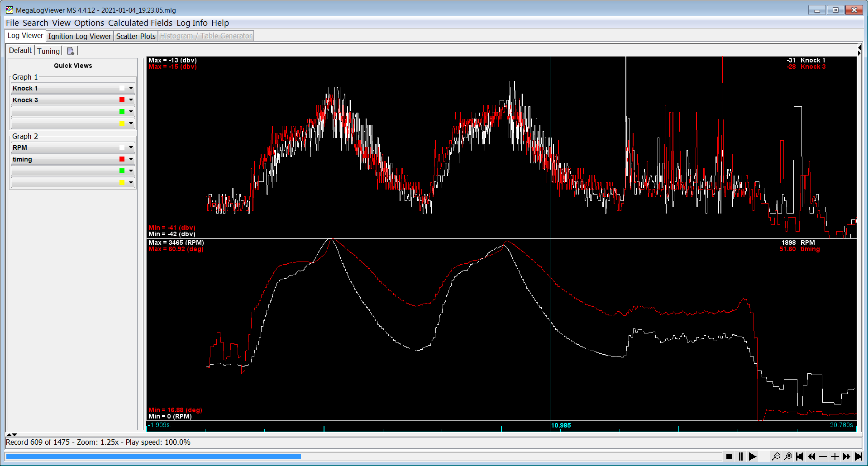The image size is (868, 466).
Task: Open Graph 1 green trace field dropdown
Action: pyautogui.click(x=131, y=112)
